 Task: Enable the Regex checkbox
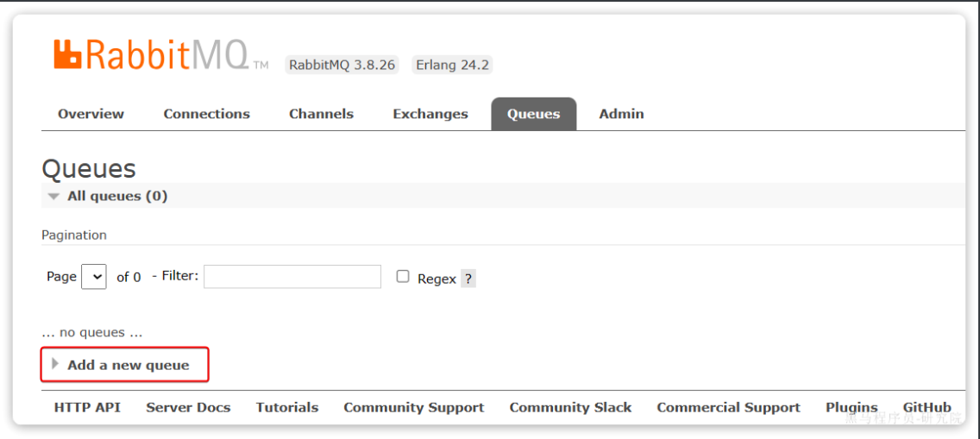coord(403,276)
